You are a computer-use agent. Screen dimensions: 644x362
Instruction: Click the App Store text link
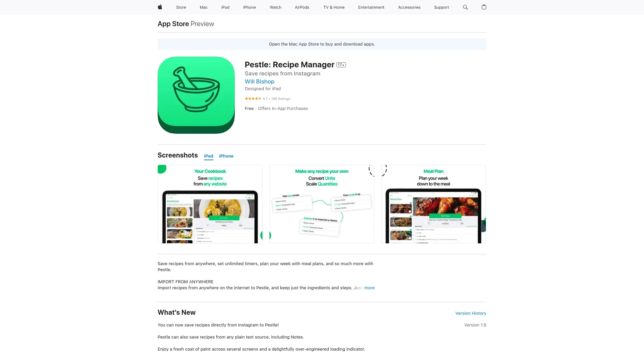[173, 23]
